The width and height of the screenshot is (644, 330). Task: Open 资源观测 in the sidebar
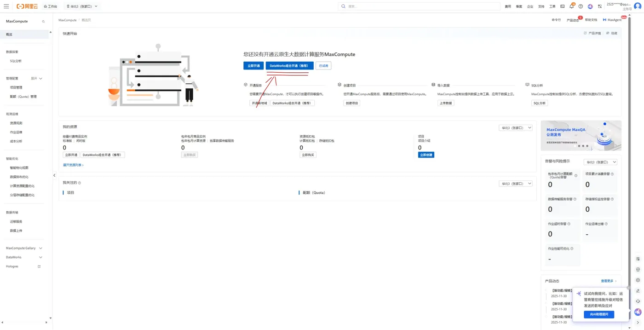(x=16, y=123)
